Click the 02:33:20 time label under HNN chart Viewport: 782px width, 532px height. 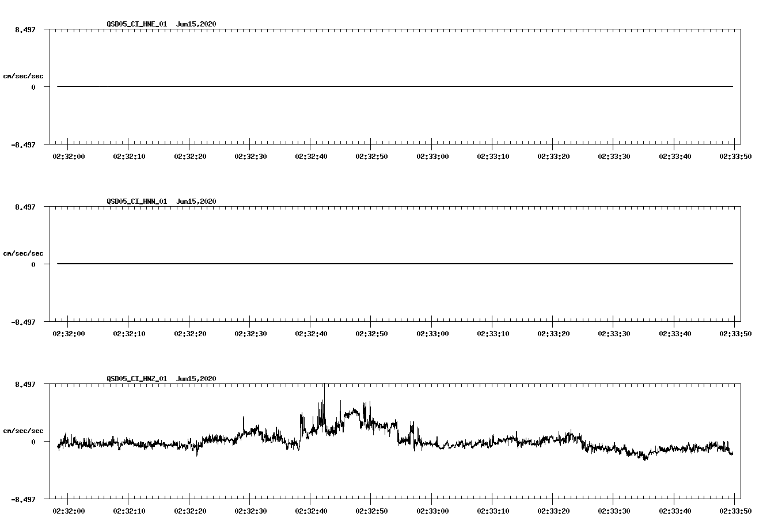pos(553,333)
